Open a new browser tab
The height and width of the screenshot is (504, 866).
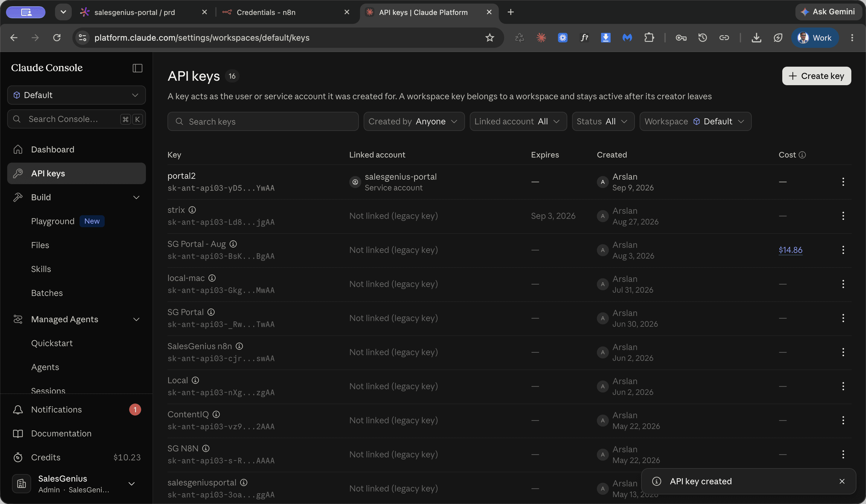[511, 12]
